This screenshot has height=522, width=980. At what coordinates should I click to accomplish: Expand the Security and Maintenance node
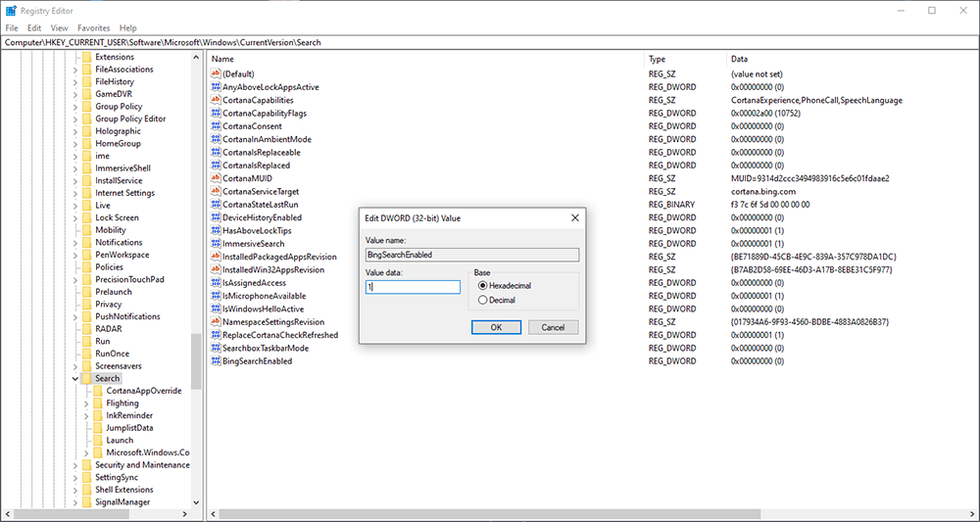75,465
